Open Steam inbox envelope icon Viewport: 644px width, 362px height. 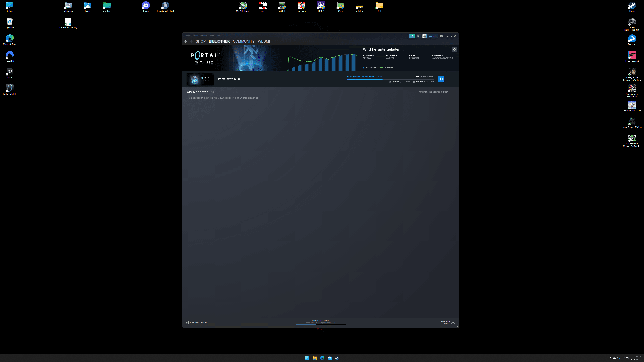pos(418,36)
